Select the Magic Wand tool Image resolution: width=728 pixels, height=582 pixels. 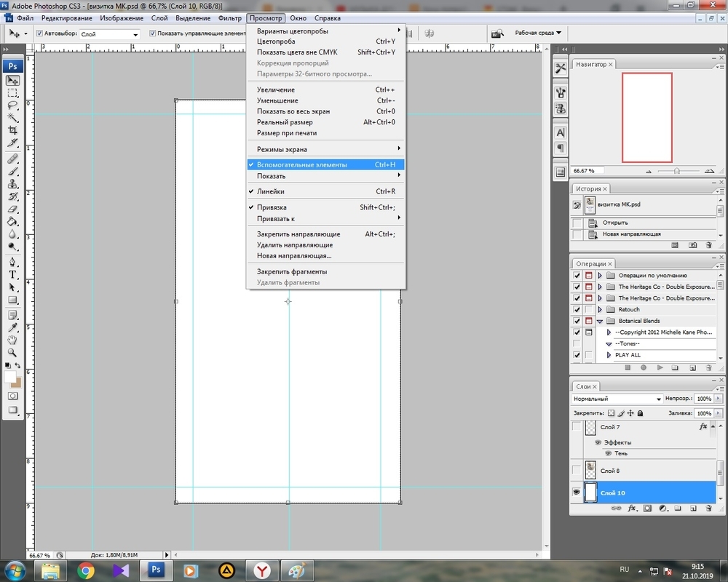(x=13, y=117)
